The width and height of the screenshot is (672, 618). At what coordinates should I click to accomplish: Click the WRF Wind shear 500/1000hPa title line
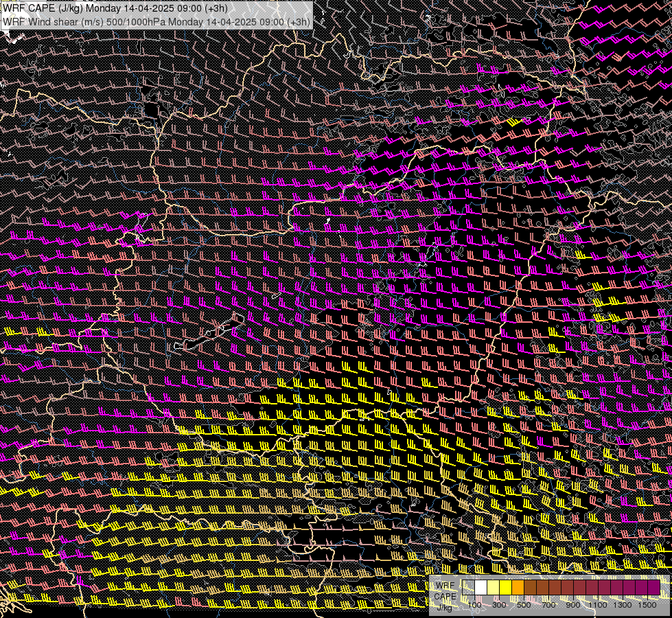click(x=157, y=22)
